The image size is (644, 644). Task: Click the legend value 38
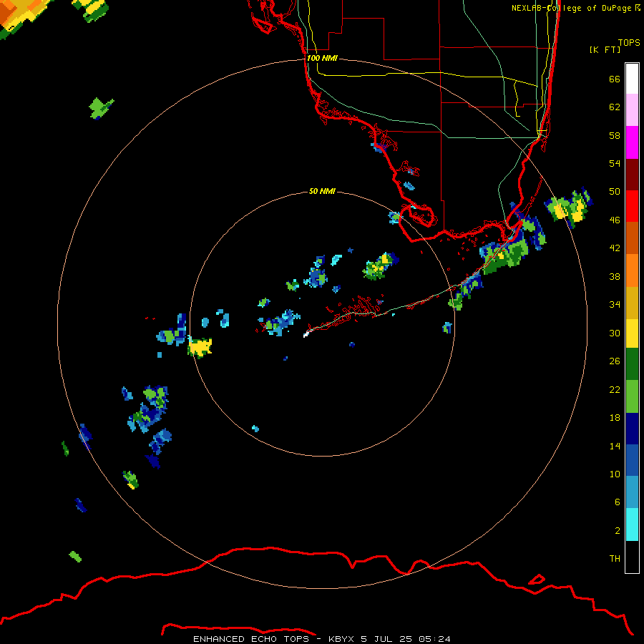[x=615, y=276]
